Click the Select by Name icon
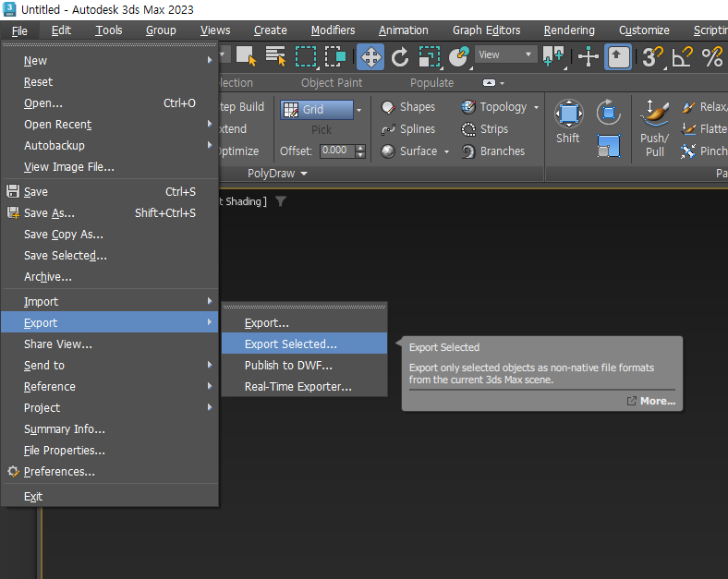Viewport: 728px width, 579px height. (x=275, y=56)
